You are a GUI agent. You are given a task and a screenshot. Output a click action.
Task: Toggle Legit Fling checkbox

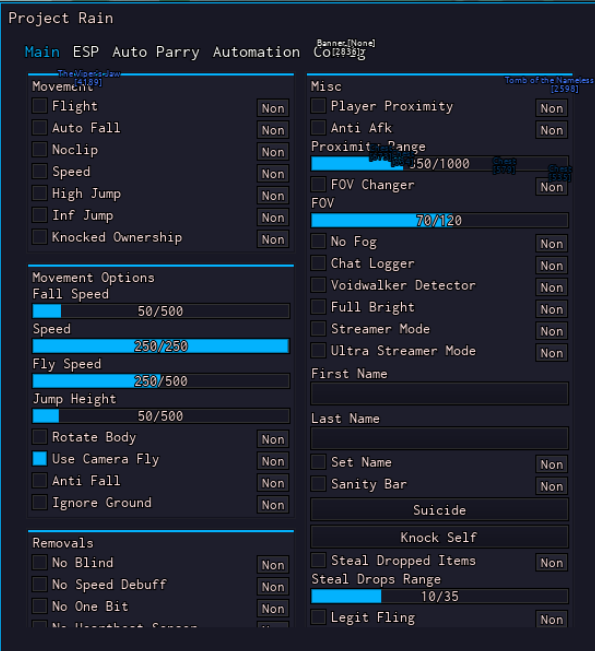[318, 617]
